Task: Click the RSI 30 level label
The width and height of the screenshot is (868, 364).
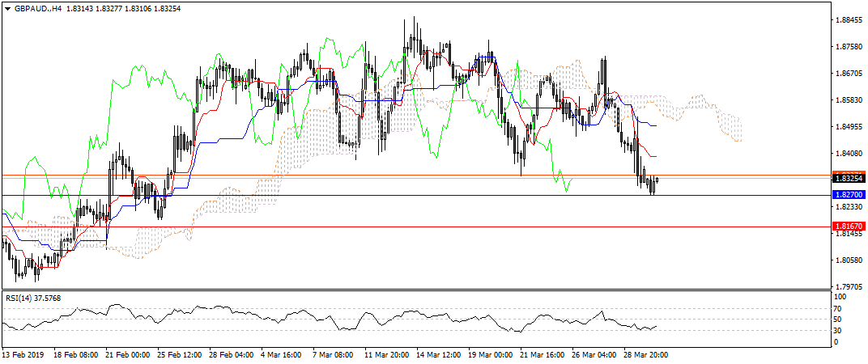Action: (x=839, y=330)
